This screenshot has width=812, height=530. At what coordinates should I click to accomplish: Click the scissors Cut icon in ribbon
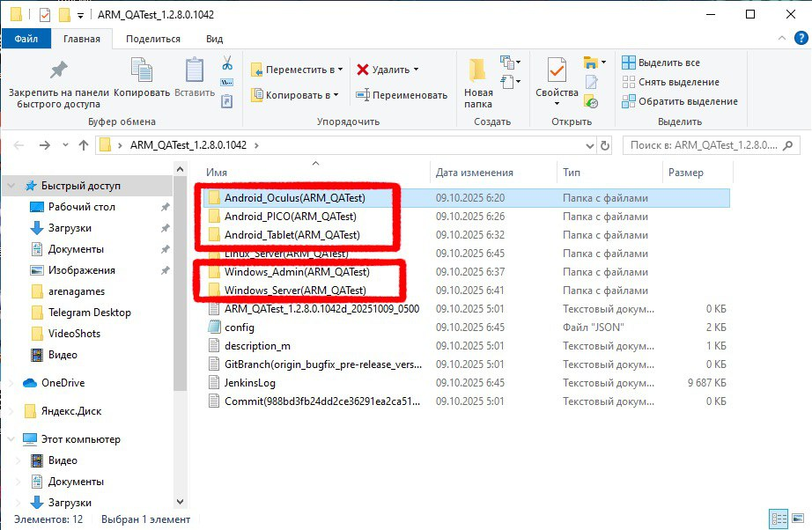(x=226, y=63)
